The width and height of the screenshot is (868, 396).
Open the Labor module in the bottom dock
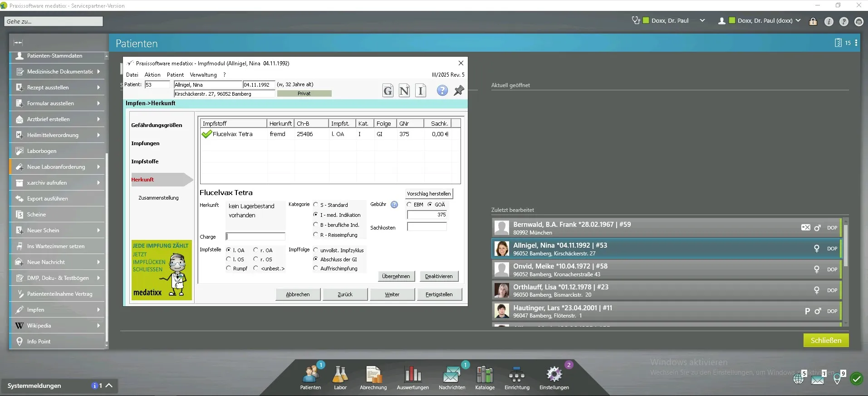(340, 376)
